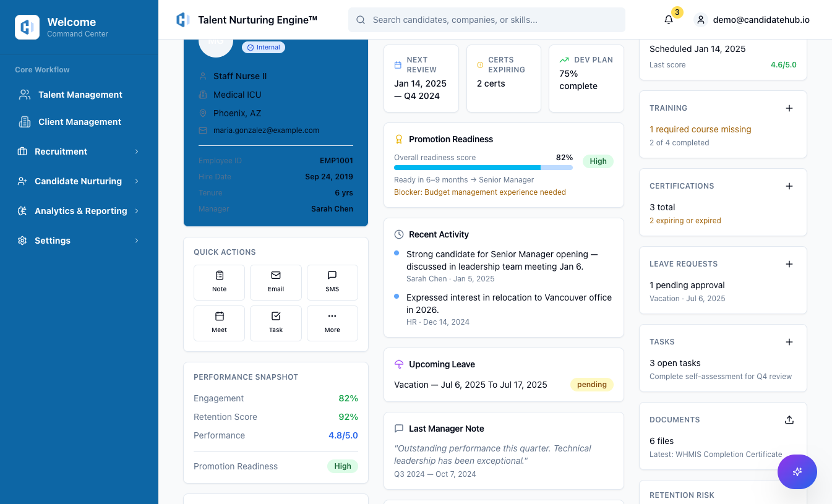
Task: Add a new certification with the plus button
Action: 789,186
